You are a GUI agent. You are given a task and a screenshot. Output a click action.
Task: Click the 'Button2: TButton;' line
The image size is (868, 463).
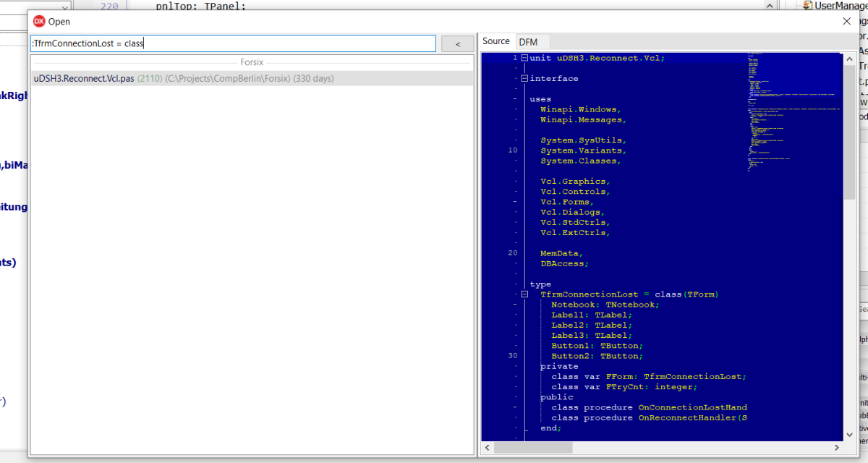597,356
